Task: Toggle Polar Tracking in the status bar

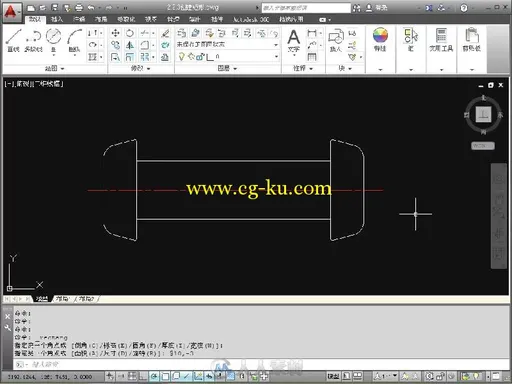Action: tap(154, 376)
